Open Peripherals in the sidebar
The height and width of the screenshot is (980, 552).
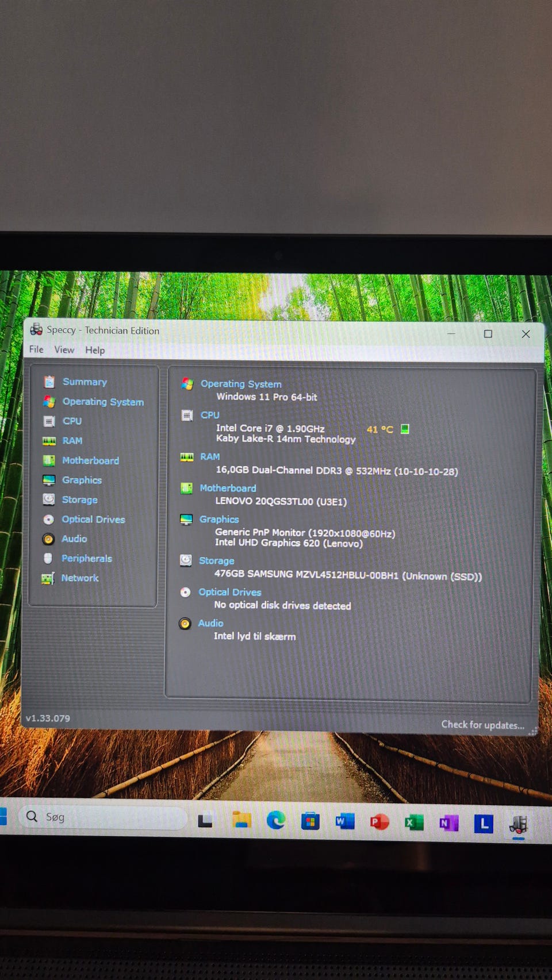pos(87,558)
